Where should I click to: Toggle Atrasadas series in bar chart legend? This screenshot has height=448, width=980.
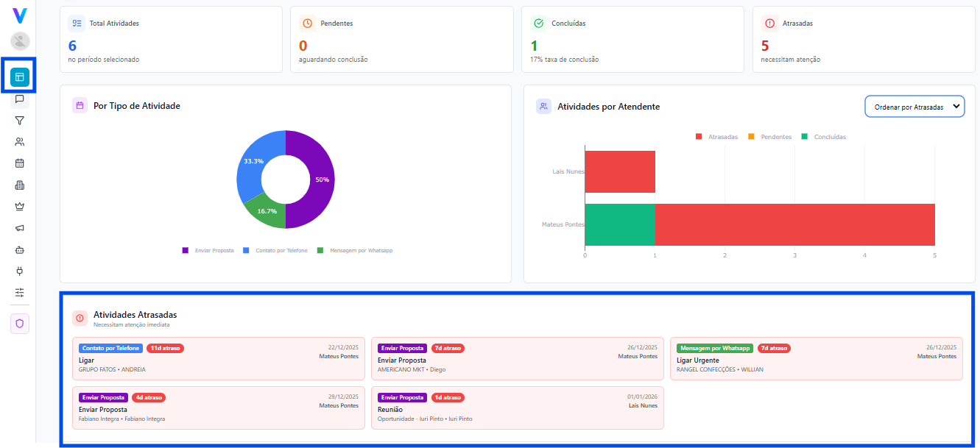click(716, 137)
